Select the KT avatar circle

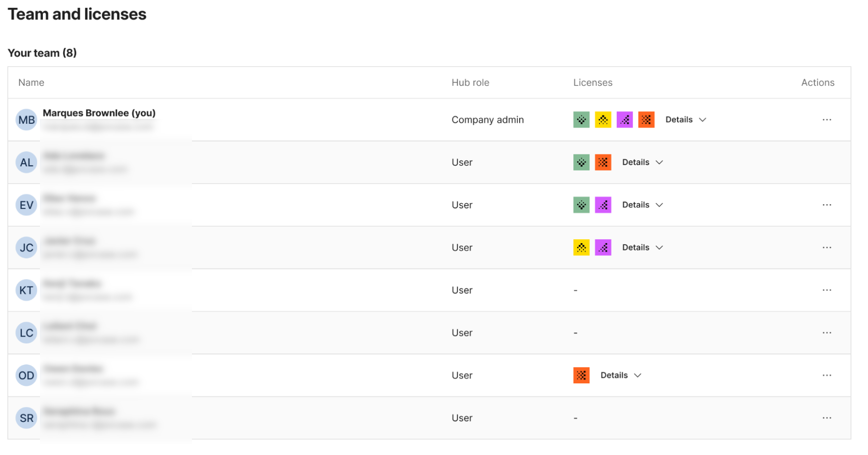coord(26,290)
